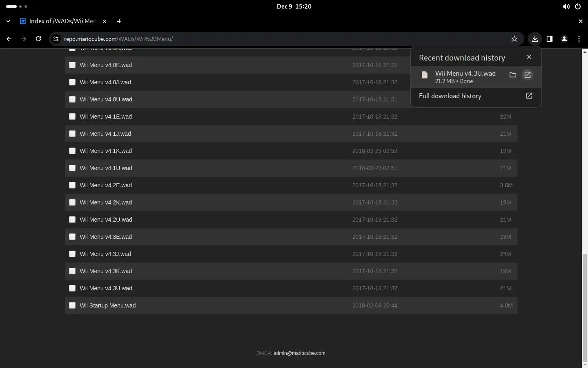Select the Index of /WADs/Wii Menu tab
Screen dimensions: 588x368
click(x=63, y=21)
